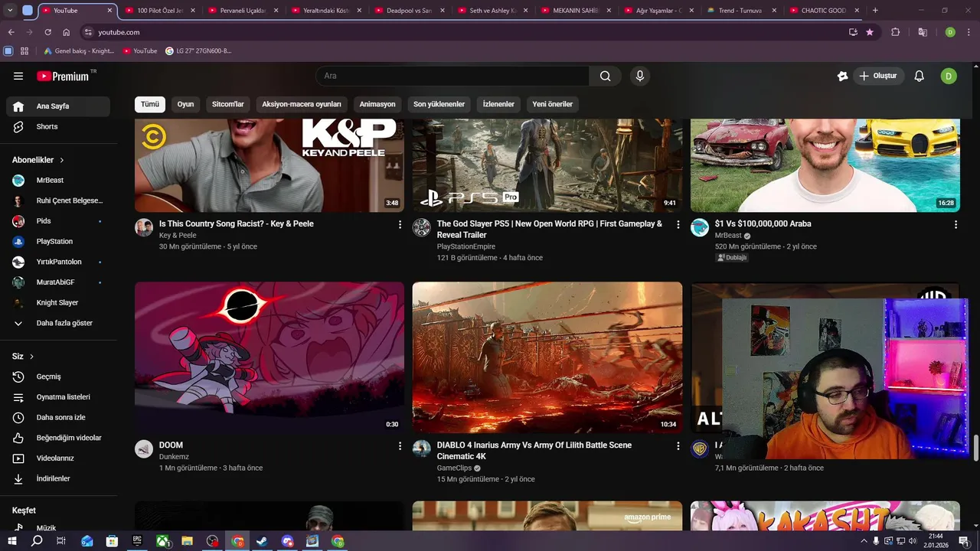Click the browser Back arrow
Viewport: 980px width, 551px height.
11,32
